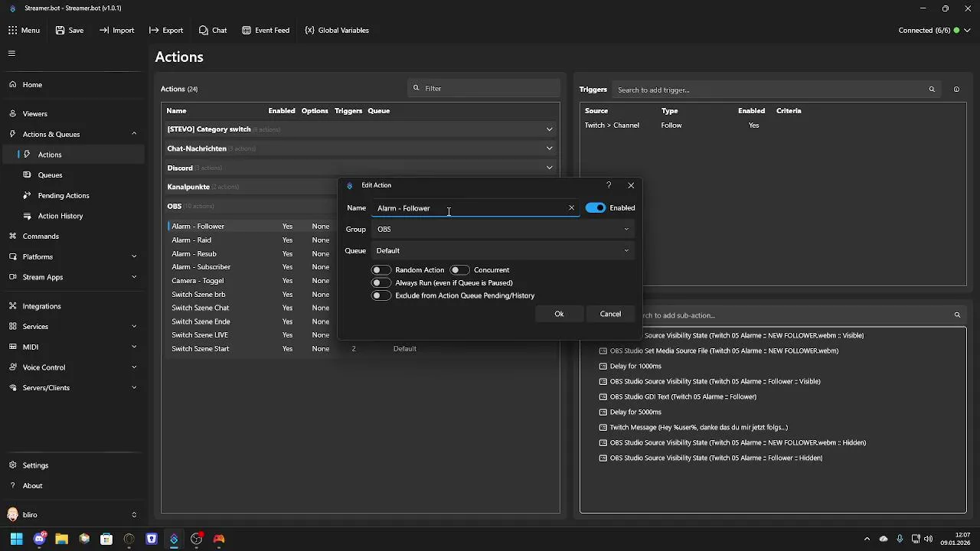Click the sub-action search magnifier icon

pyautogui.click(x=957, y=315)
